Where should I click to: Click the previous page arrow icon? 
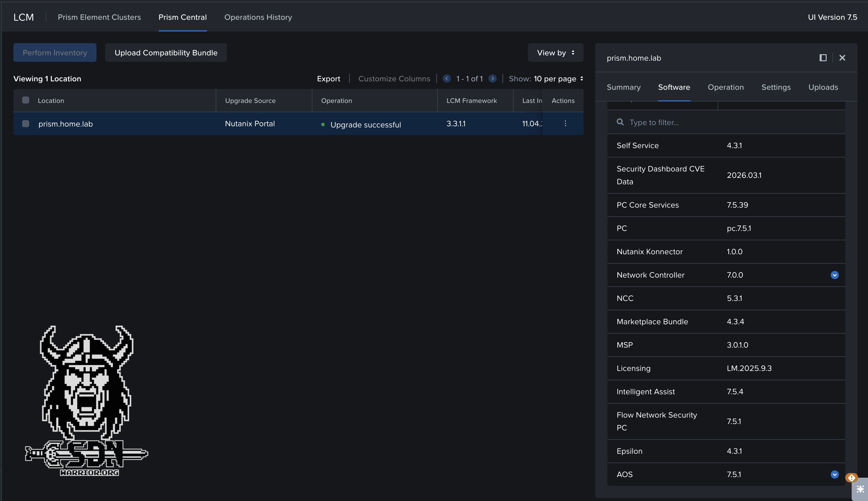coord(446,78)
